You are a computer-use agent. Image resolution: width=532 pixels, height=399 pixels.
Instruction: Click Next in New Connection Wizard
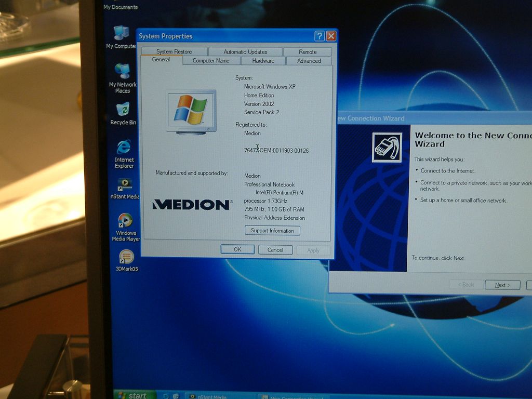tap(502, 285)
